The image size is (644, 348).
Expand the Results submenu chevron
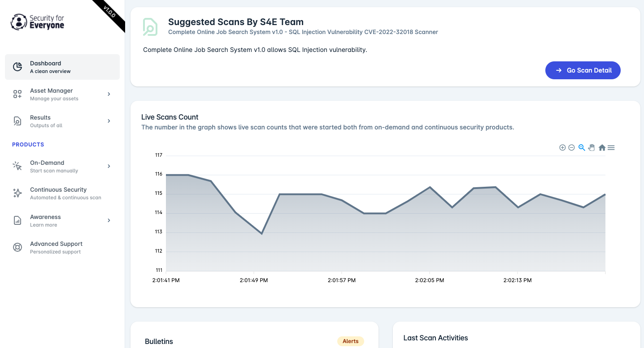click(x=109, y=121)
